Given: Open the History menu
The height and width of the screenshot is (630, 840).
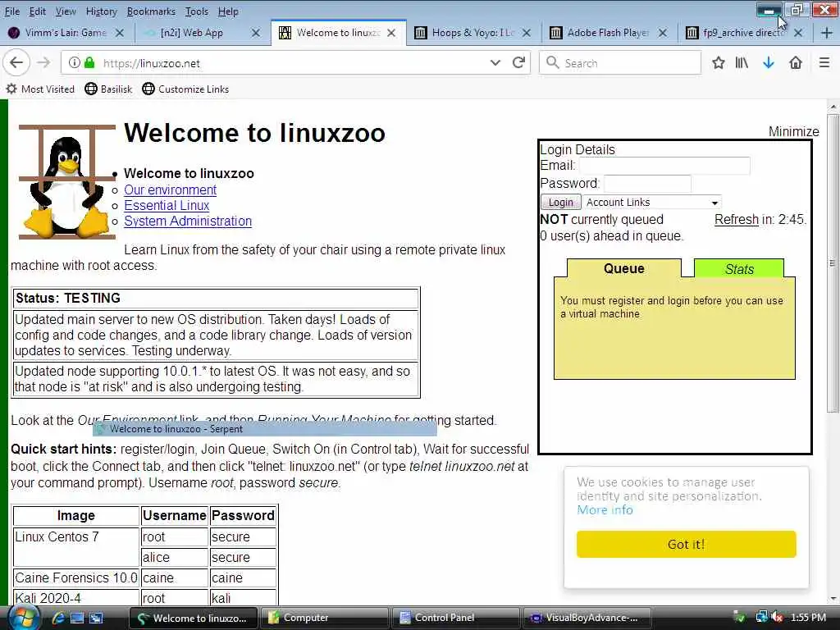Looking at the screenshot, I should (x=101, y=11).
